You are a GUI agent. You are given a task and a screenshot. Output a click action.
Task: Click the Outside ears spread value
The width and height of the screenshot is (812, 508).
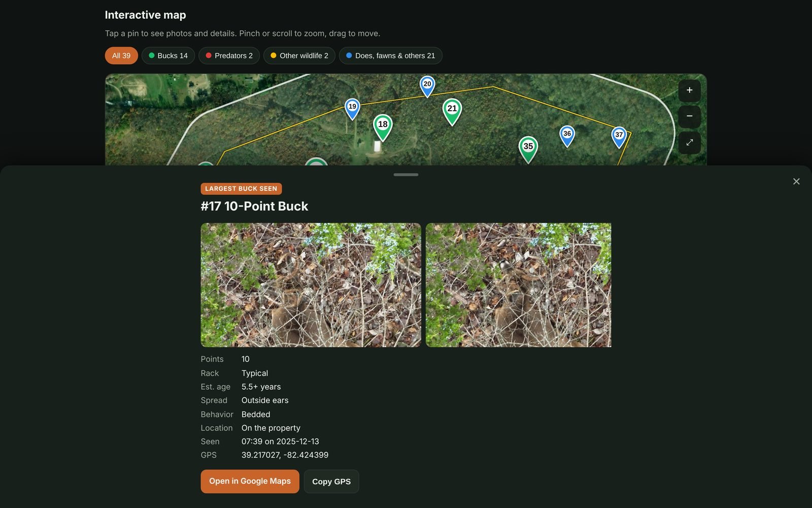coord(265,400)
